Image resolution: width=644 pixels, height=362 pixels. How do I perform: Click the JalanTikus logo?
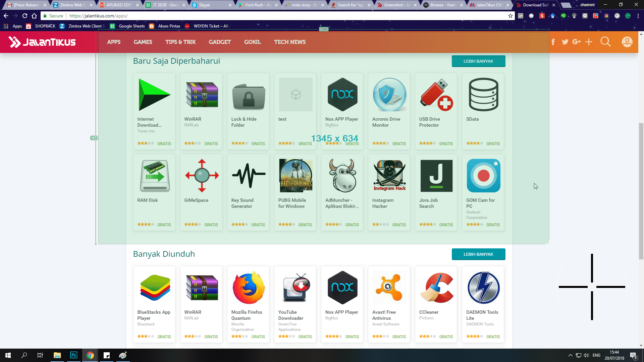(x=42, y=42)
